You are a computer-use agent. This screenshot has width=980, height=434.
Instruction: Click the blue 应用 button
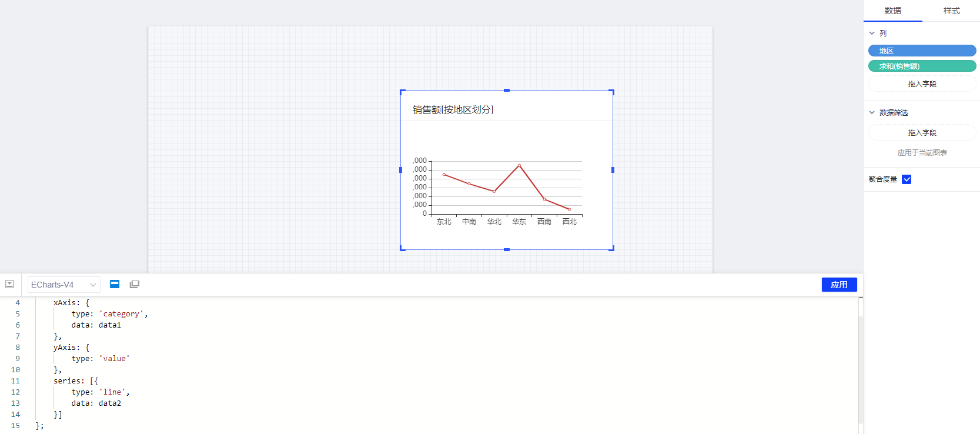[x=839, y=285]
